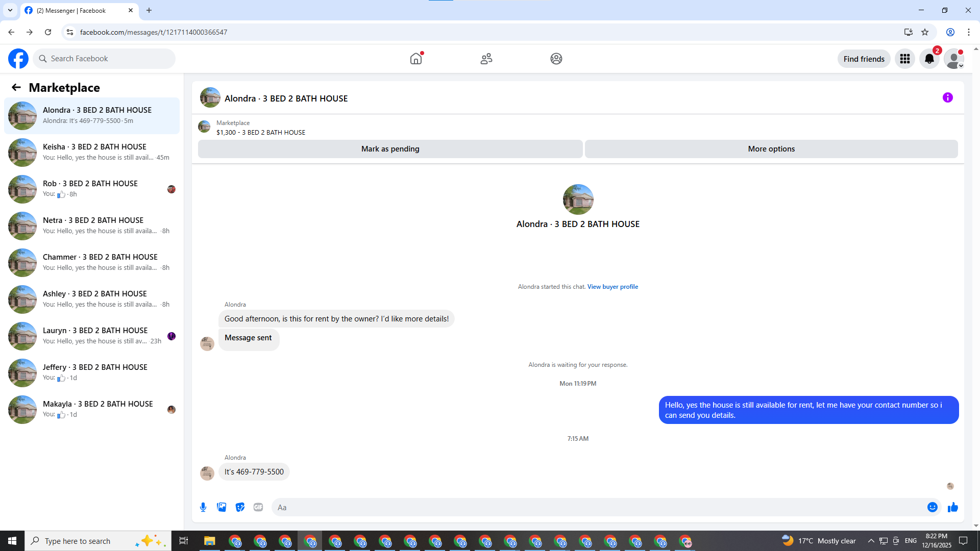Screen dimensions: 980x551
Task: Open the account profile menu
Action: [x=954, y=59]
